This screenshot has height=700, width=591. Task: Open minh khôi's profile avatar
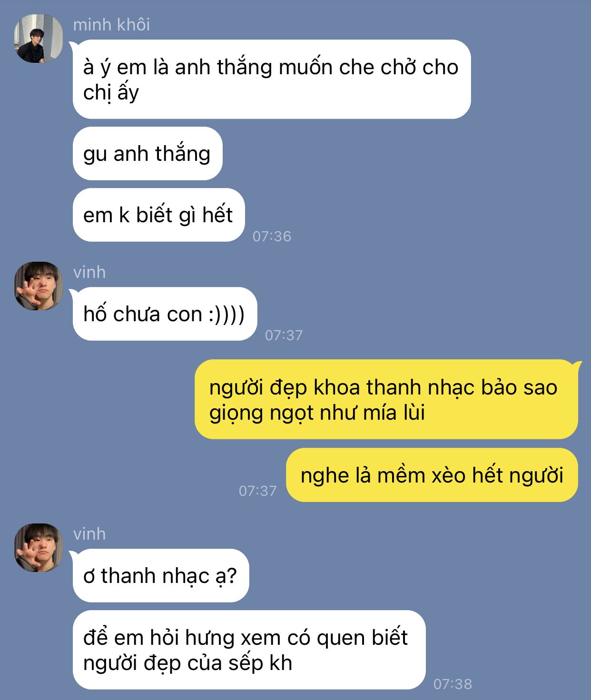39,39
